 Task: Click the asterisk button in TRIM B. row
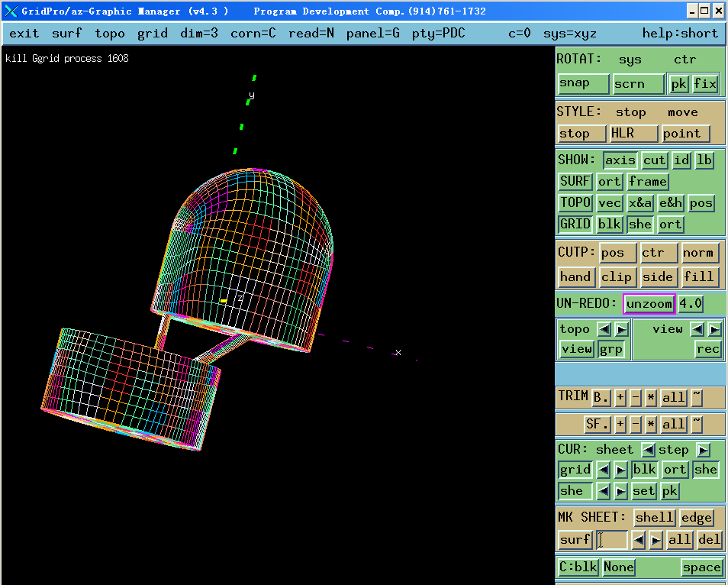pos(651,397)
